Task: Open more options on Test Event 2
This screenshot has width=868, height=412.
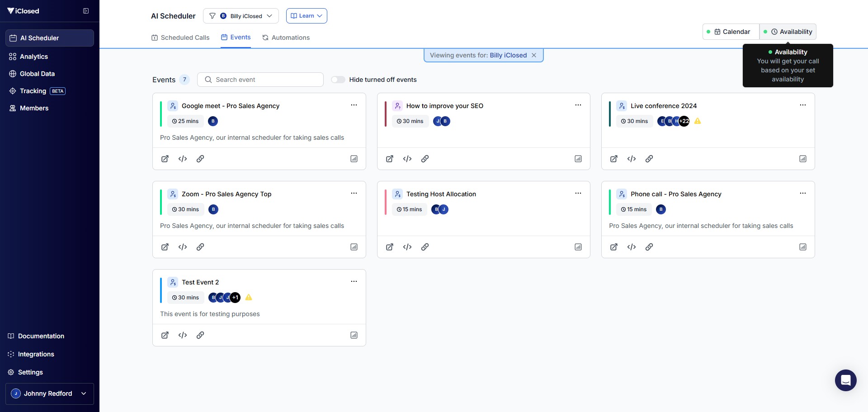Action: [x=354, y=281]
